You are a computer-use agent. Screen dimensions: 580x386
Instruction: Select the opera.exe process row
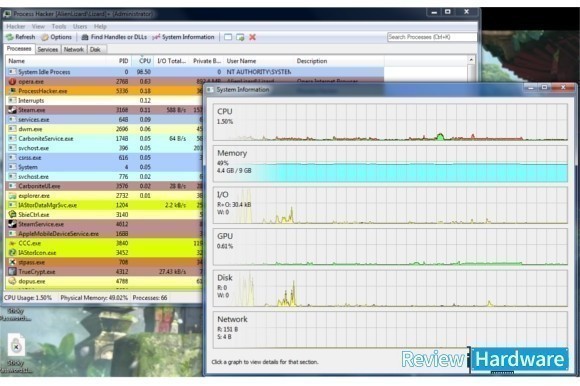click(x=104, y=81)
